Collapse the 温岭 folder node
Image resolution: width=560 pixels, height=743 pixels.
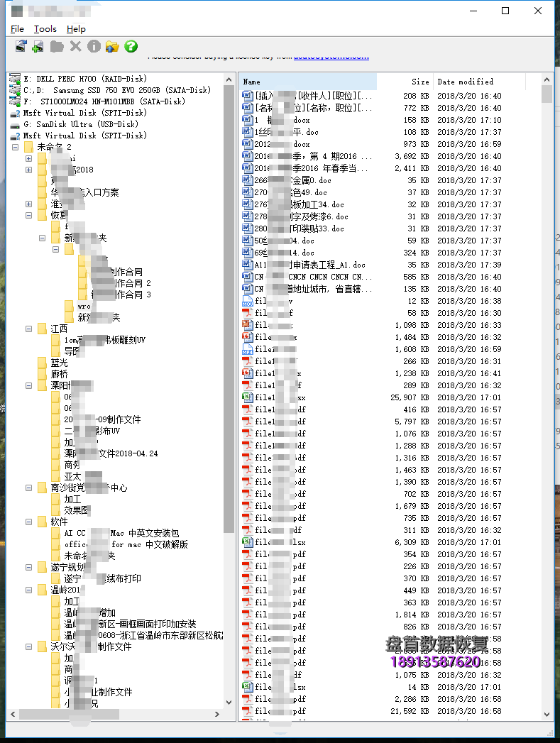tap(29, 590)
